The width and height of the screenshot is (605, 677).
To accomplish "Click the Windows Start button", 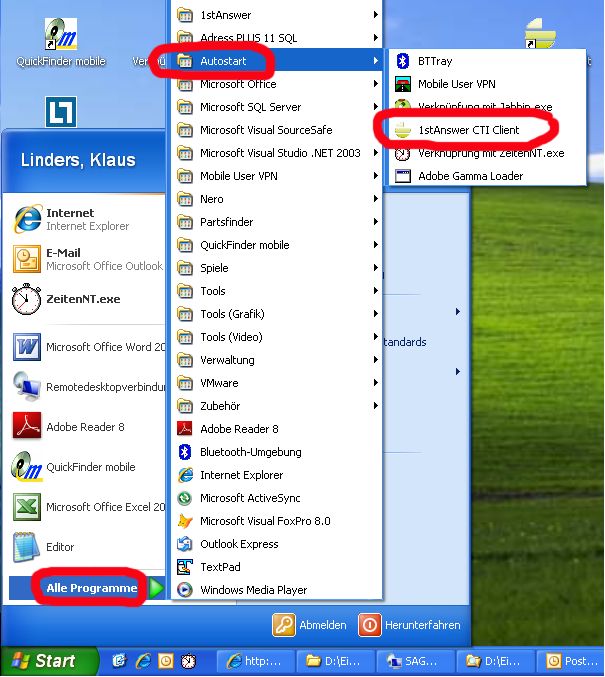I will tap(48, 661).
